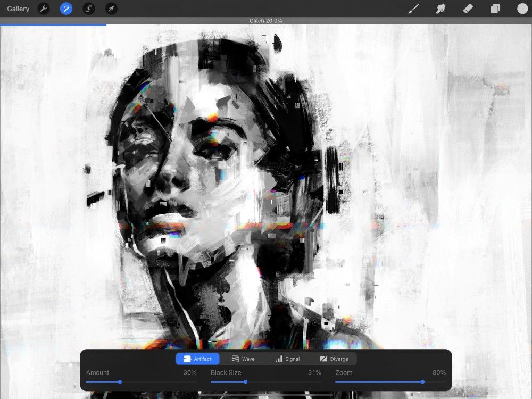Open the Selections tool

[88, 9]
